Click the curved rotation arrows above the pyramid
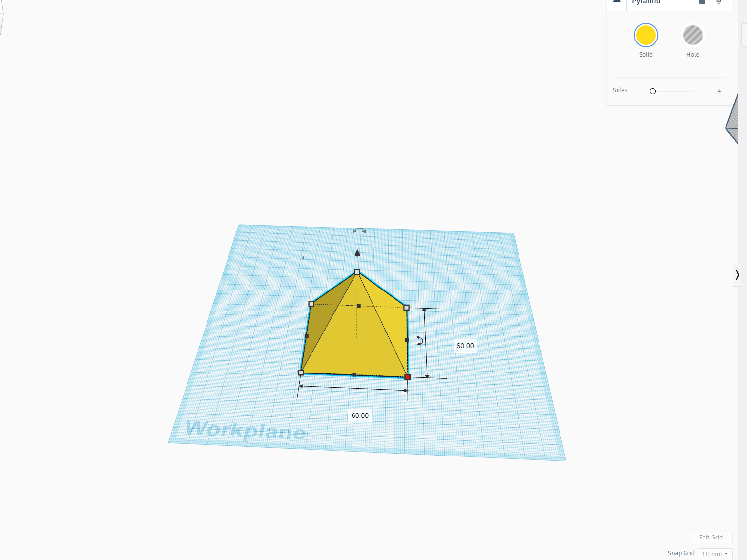The image size is (747, 560). [359, 230]
